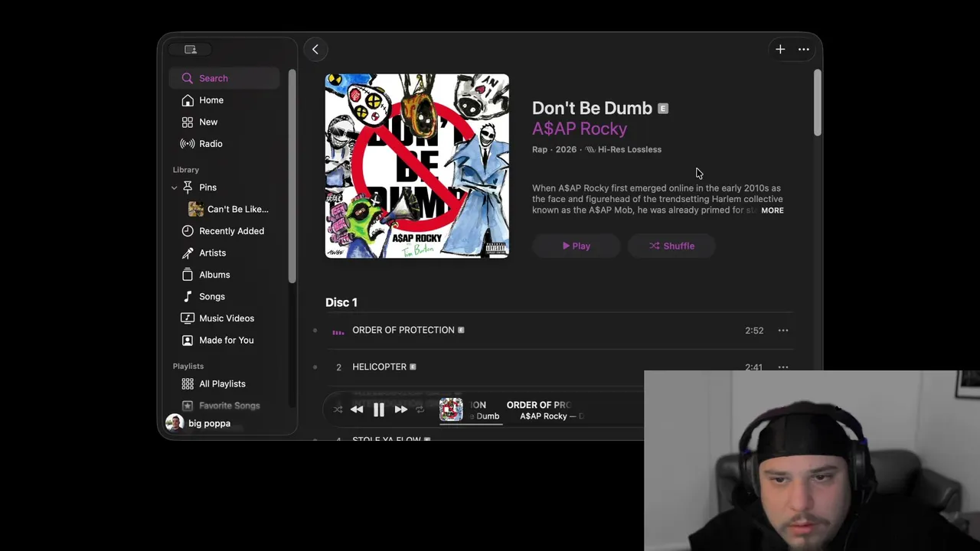The width and height of the screenshot is (980, 551).
Task: Click the All Playlists grid icon
Action: click(x=188, y=383)
